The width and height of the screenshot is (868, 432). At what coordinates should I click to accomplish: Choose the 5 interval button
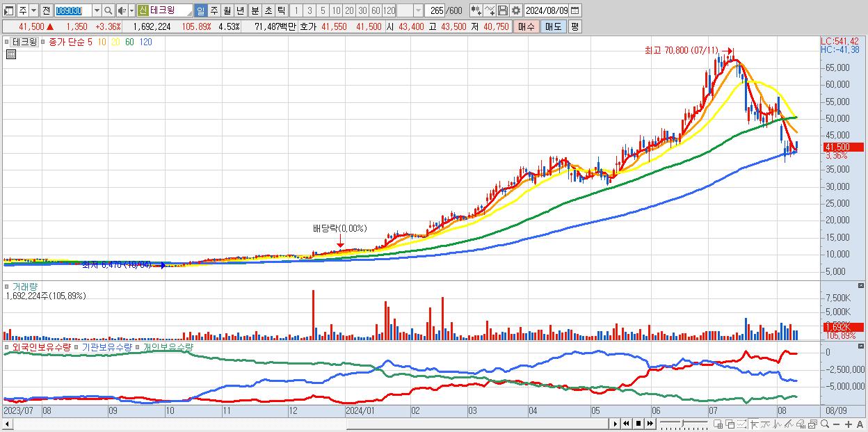[x=323, y=10]
